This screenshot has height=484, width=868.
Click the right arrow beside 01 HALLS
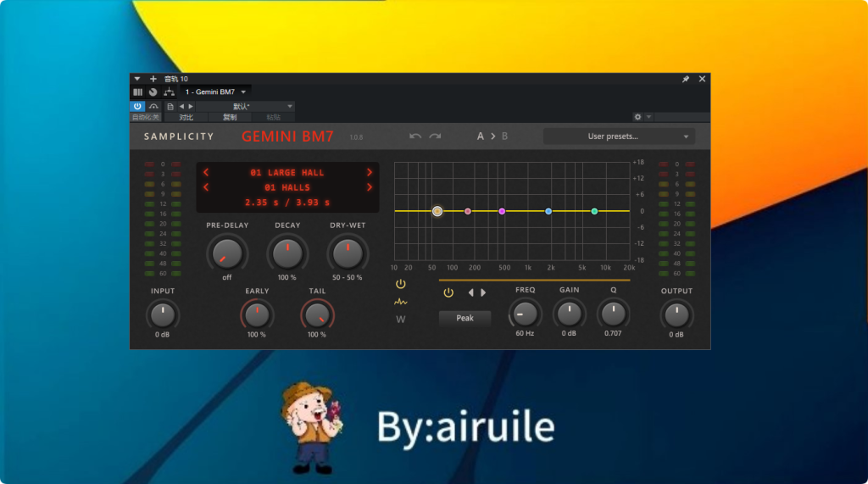point(370,187)
